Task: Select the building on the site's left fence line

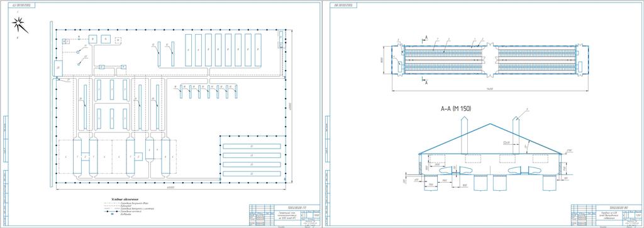Action: [58, 68]
